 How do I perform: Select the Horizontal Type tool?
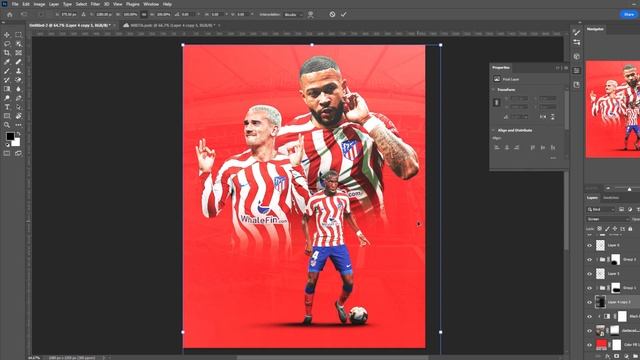[7, 107]
